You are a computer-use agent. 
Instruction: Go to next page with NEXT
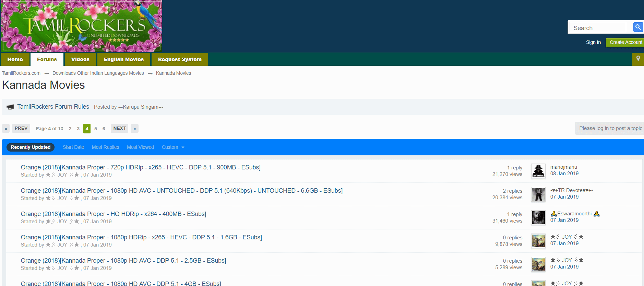(120, 128)
